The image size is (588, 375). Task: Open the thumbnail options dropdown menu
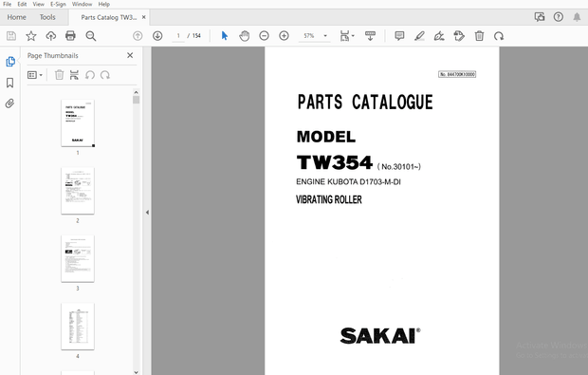[35, 75]
